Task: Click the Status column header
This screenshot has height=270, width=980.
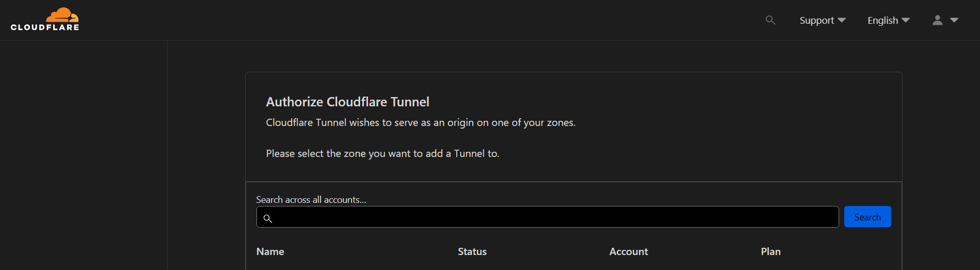Action: 472,251
